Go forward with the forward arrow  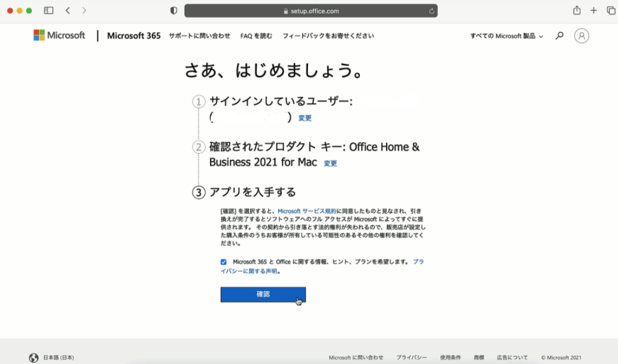[84, 11]
